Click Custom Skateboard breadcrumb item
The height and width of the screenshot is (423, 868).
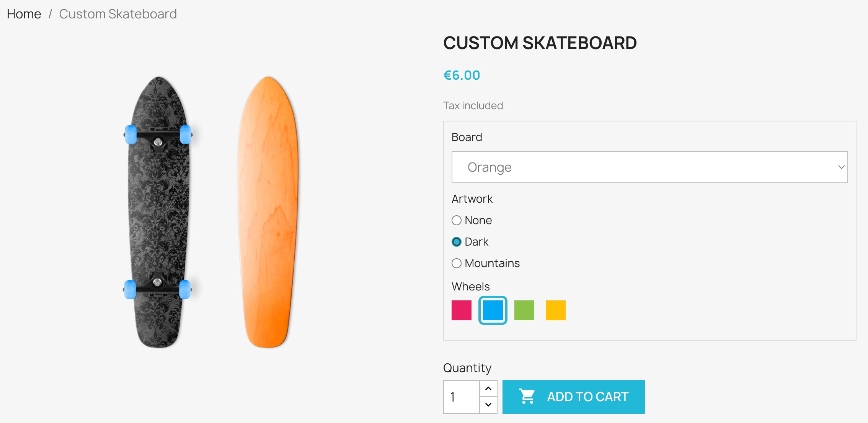(x=118, y=14)
